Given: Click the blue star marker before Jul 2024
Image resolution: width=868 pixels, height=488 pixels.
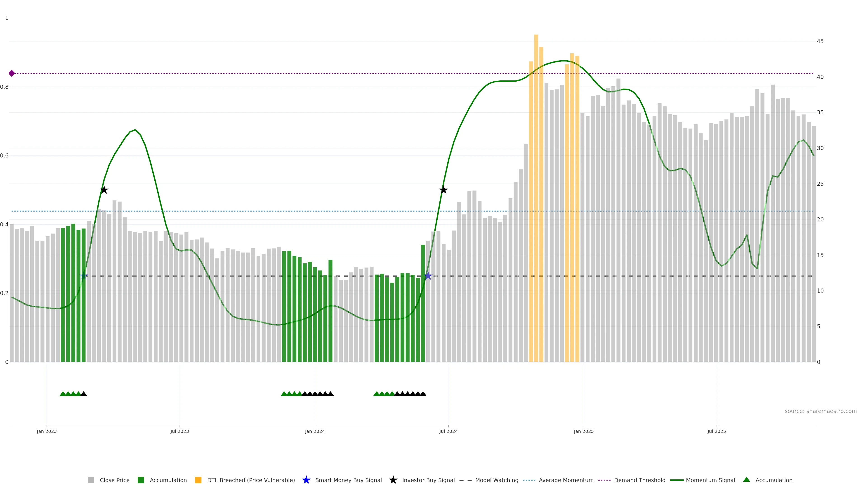Looking at the screenshot, I should pos(428,276).
